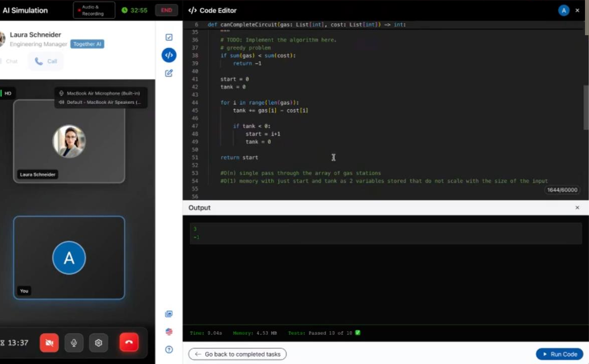Click the code editor vertical scrollbar
Image resolution: width=589 pixels, height=364 pixels.
586,108
